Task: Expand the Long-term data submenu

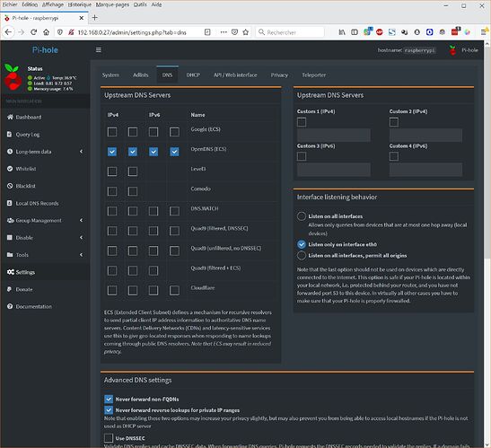Action: click(x=81, y=152)
